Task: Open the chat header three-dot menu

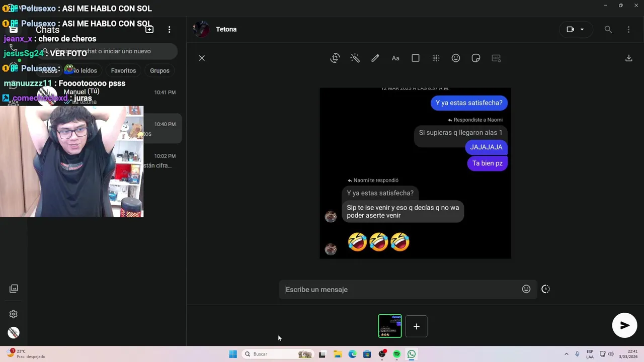Action: pos(628,29)
